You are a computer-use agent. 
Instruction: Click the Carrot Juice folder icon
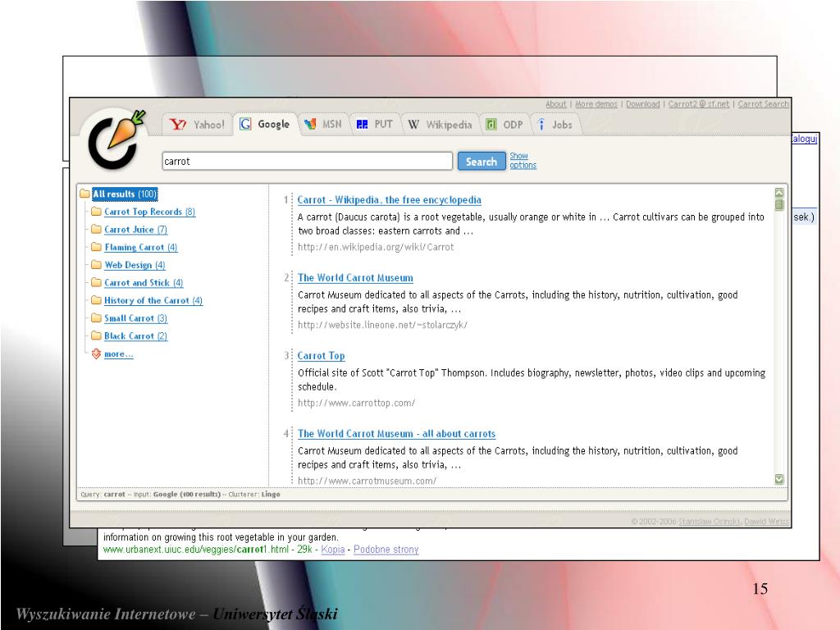tap(97, 229)
